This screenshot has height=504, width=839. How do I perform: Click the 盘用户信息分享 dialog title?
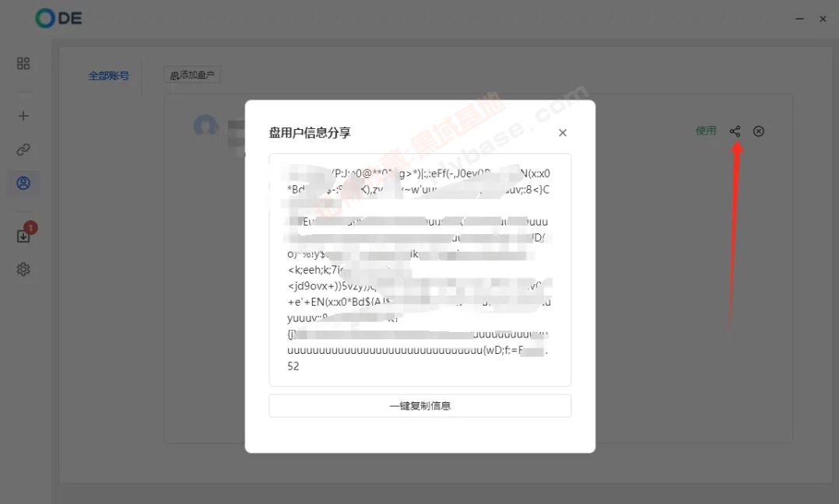309,132
